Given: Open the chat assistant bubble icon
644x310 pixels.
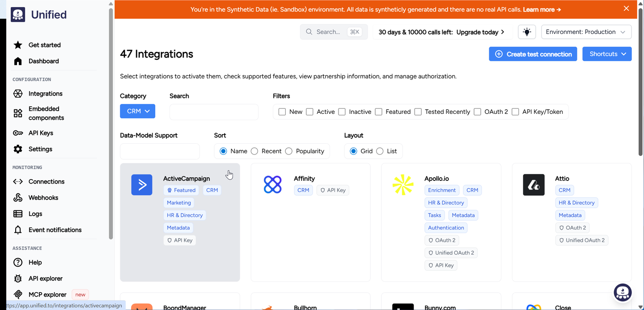Looking at the screenshot, I should (623, 293).
